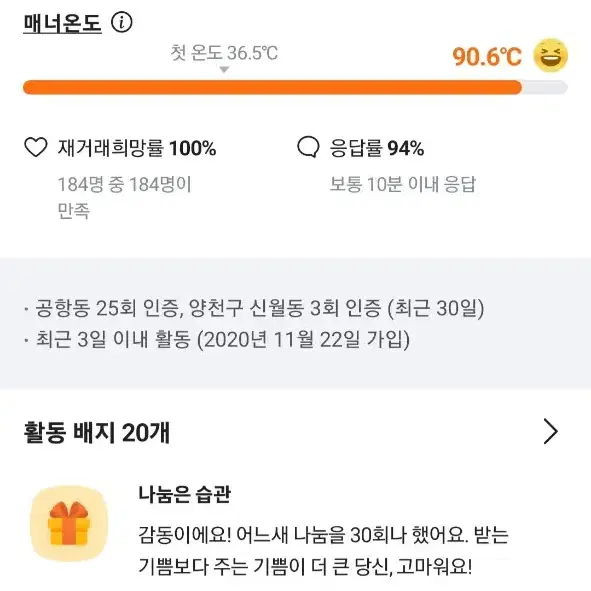Tap the laughing emoji face
This screenshot has height=591, width=591.
[x=550, y=55]
